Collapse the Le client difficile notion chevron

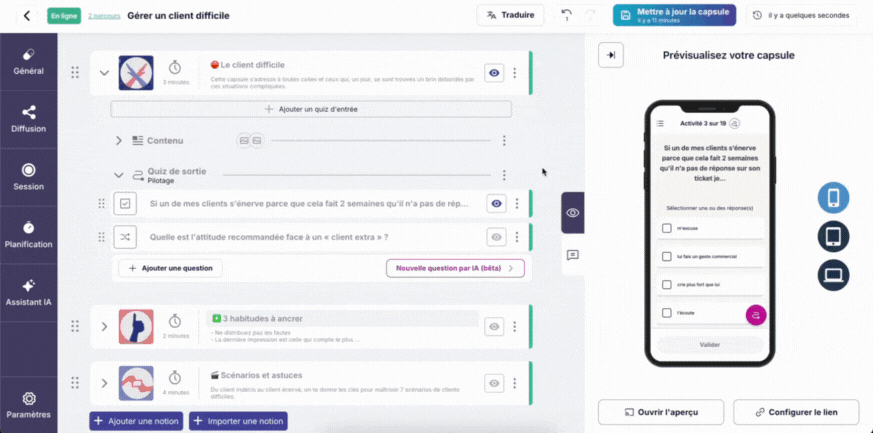click(104, 73)
